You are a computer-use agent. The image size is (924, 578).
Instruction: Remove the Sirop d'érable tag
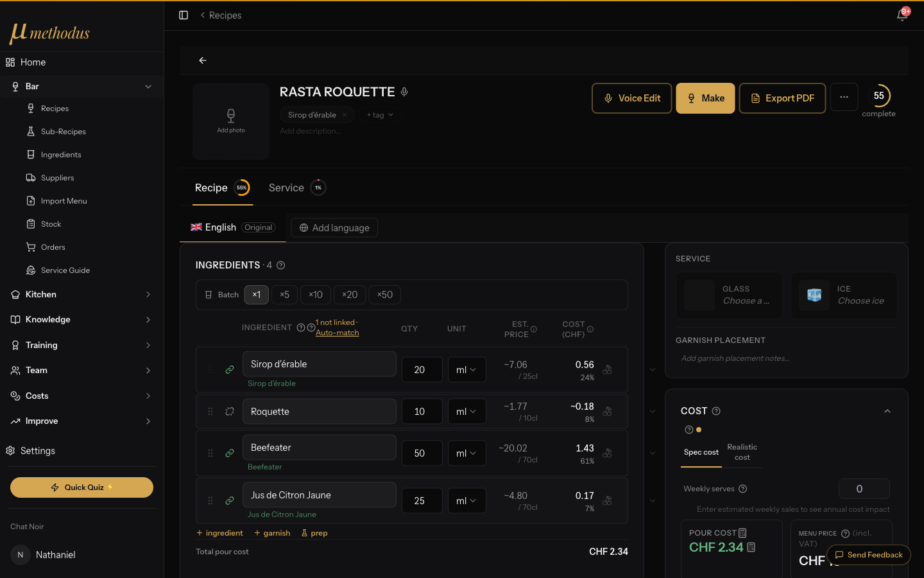tap(345, 115)
